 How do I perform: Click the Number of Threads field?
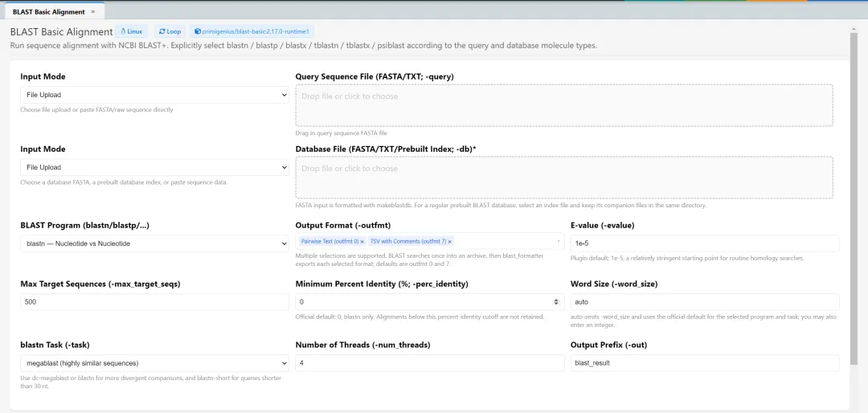point(430,363)
